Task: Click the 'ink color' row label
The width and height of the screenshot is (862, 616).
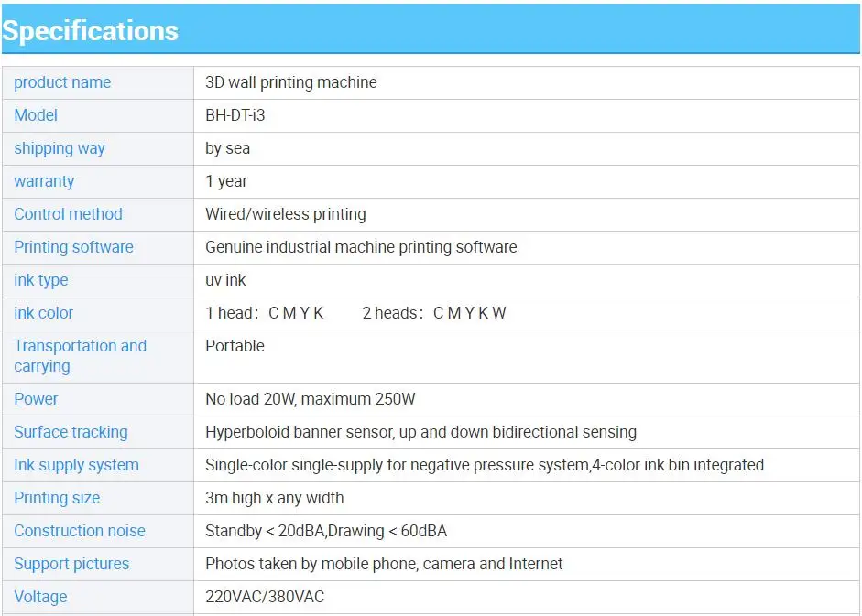Action: tap(43, 313)
